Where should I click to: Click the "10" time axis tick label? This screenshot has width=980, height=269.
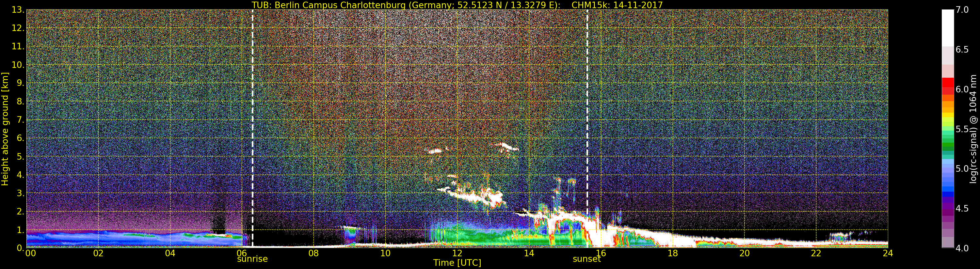(x=385, y=253)
